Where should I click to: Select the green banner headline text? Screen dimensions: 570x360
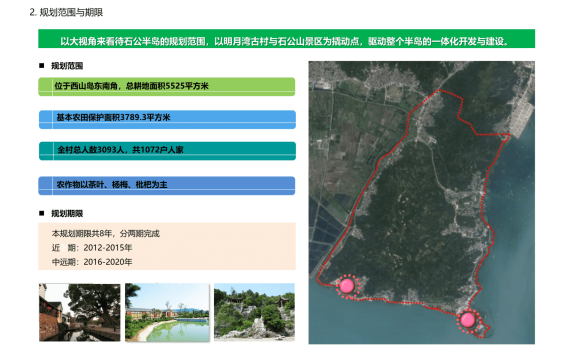coord(285,41)
